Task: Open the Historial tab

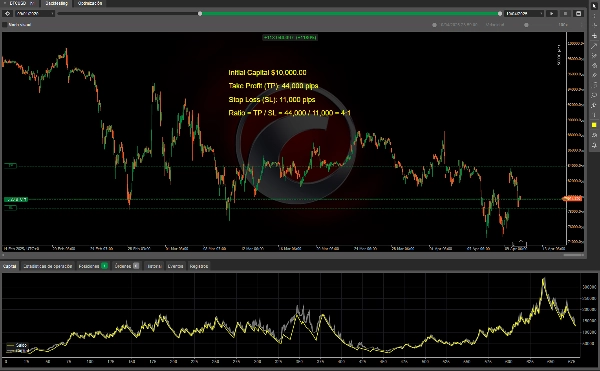Action: (x=154, y=266)
